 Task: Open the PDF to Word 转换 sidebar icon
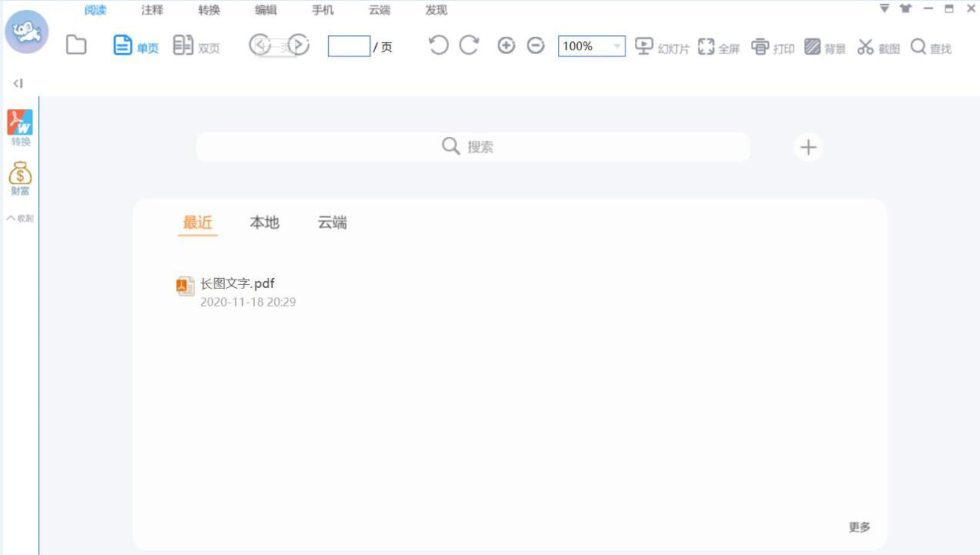click(21, 128)
